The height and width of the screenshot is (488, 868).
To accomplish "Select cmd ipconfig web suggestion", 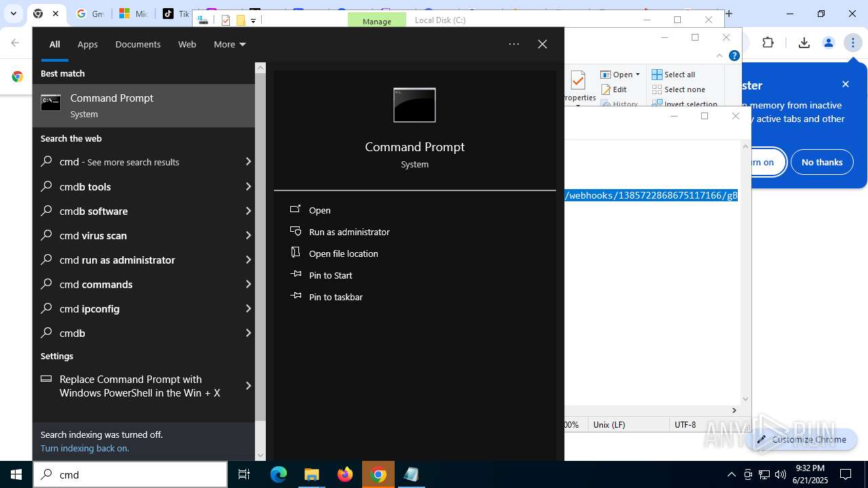I will point(144,308).
